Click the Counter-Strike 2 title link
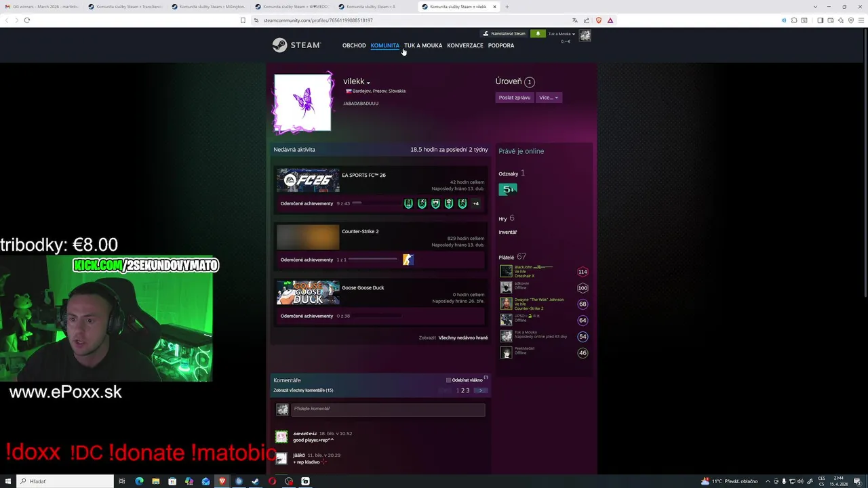This screenshot has height=488, width=868. tap(360, 231)
